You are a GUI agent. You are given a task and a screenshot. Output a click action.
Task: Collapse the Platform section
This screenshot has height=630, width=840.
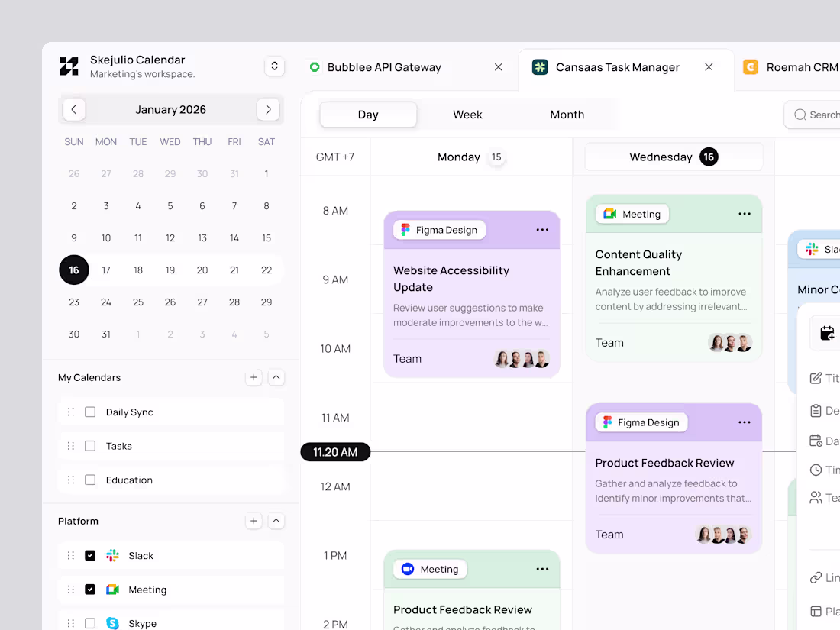coord(276,521)
